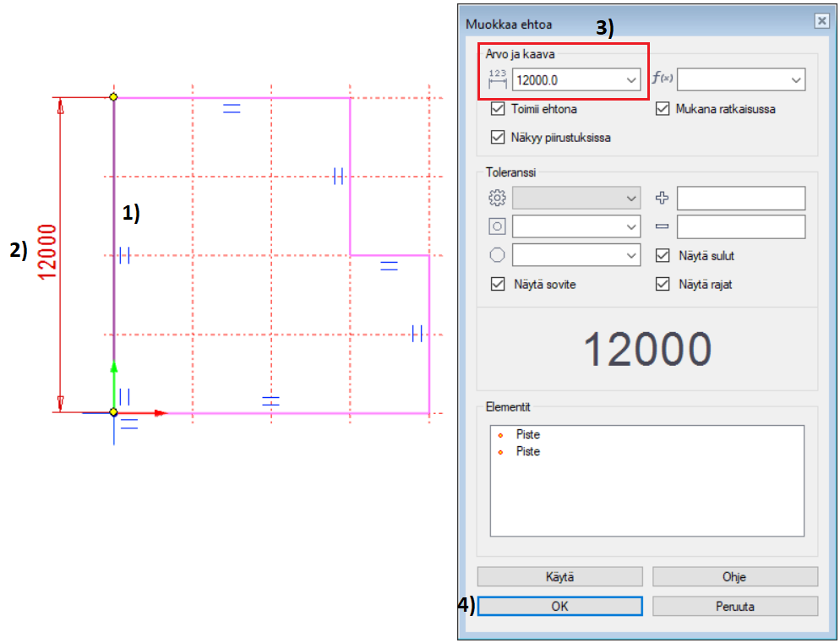Viewport: 840px width, 643px height.
Task: Click the plus upper tolerance icon
Action: point(663,199)
